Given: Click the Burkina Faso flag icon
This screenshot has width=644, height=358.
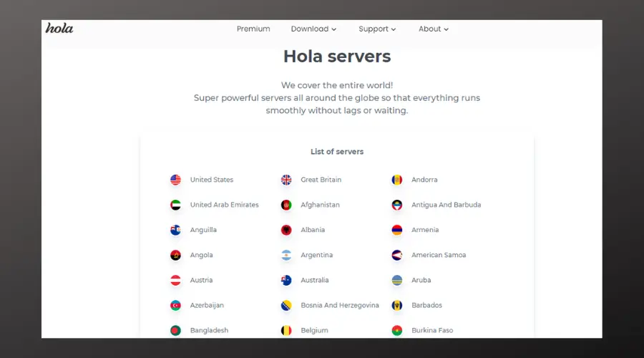Looking at the screenshot, I should pos(396,330).
